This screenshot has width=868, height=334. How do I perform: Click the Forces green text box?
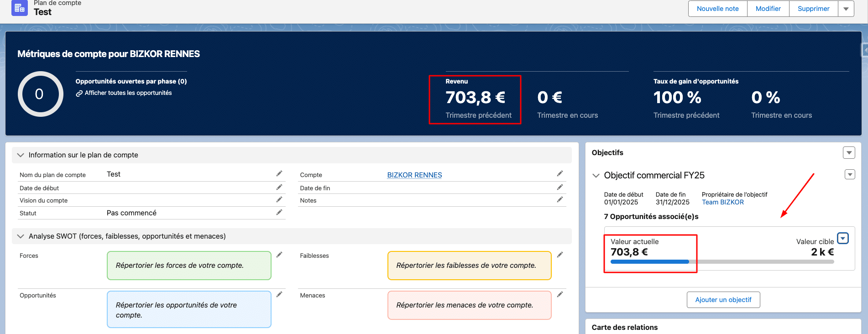(x=189, y=266)
